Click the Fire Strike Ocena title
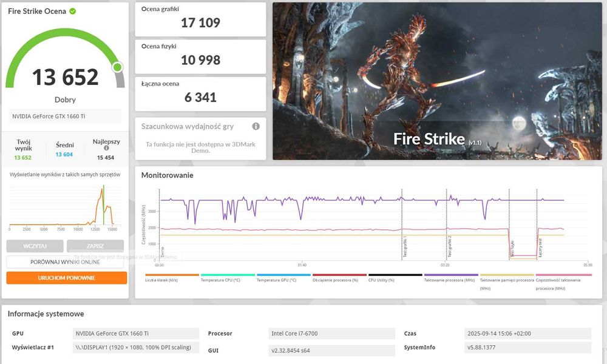Viewport: 607px width, 364px height. (x=37, y=11)
